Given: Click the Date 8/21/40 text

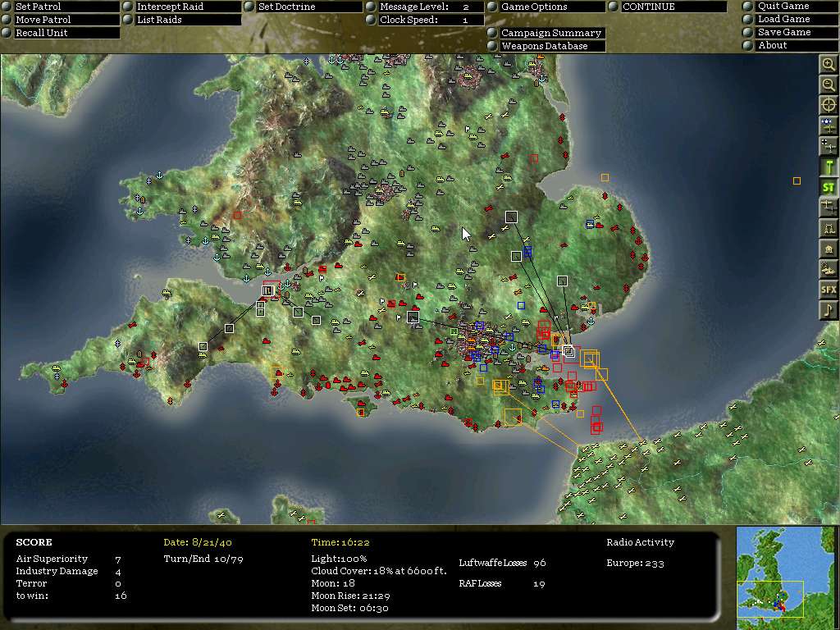Looking at the screenshot, I should (x=198, y=542).
